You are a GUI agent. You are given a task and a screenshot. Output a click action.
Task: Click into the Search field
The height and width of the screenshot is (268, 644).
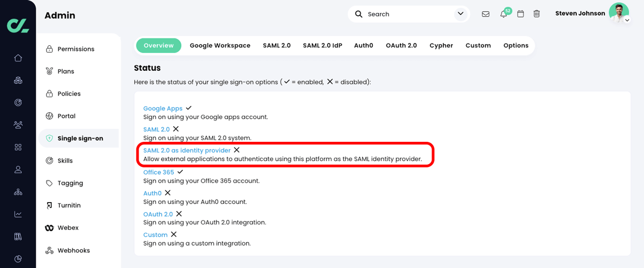pos(408,14)
